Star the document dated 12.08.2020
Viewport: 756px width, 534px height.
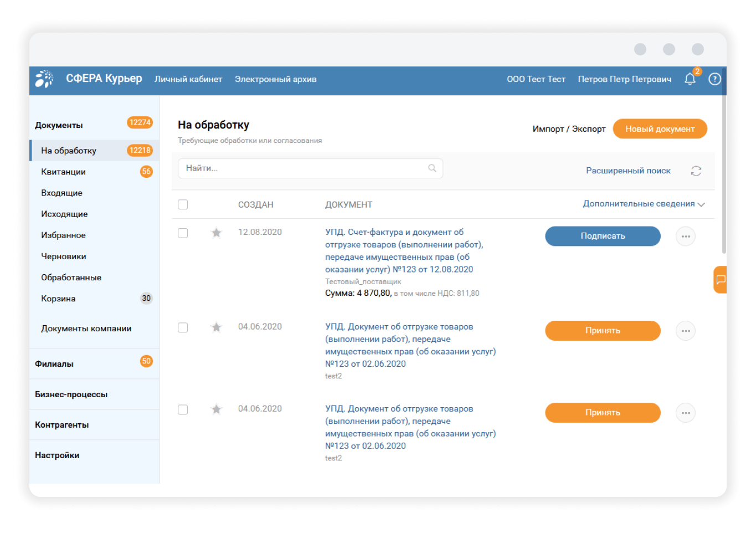217,233
